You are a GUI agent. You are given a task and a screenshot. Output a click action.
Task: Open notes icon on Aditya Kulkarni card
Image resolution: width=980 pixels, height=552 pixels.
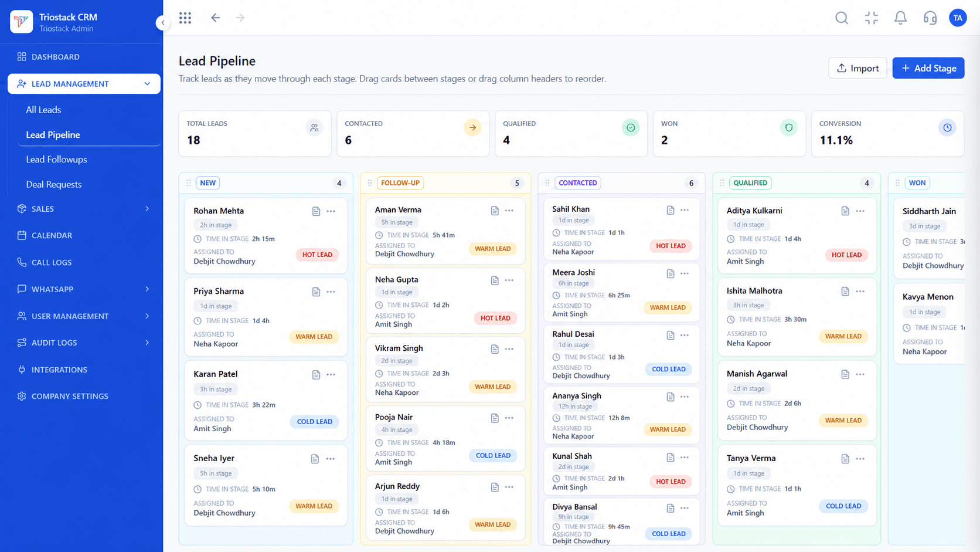pos(845,211)
